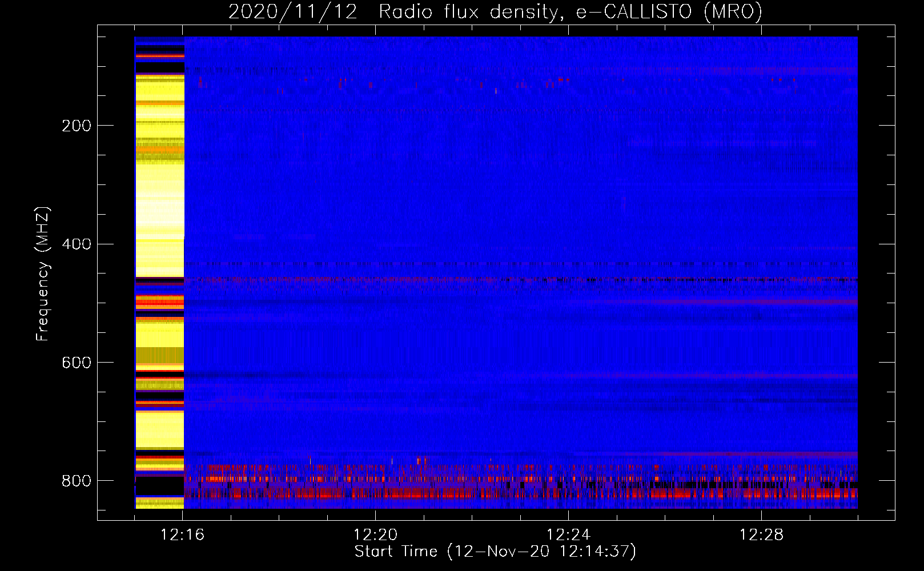This screenshot has height=571, width=924.
Task: Click the 12:28 time tick label
Action: (762, 535)
